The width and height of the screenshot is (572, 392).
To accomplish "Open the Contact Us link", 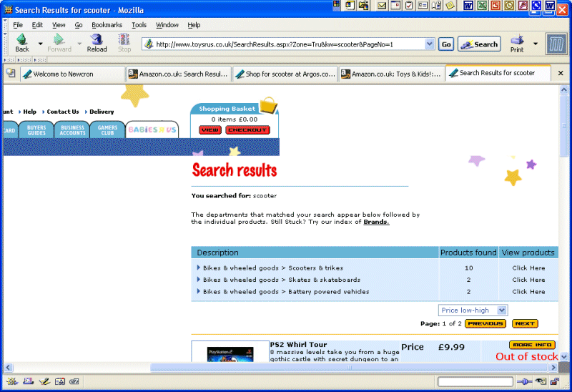I will point(63,112).
